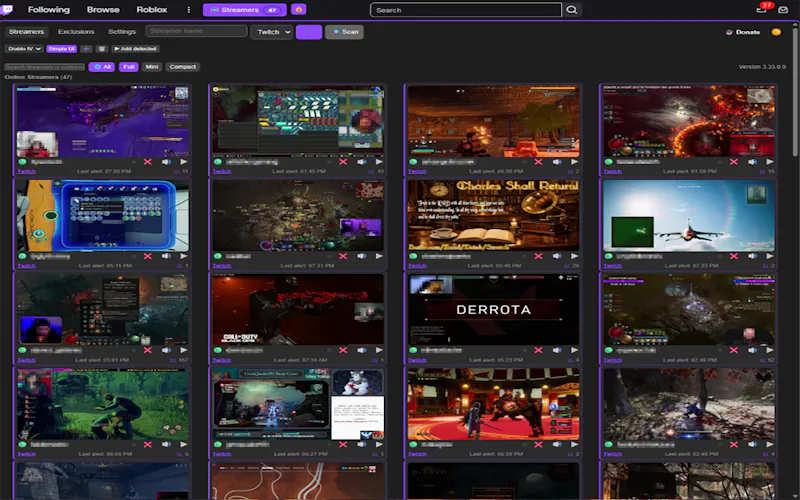Screen dimensions: 800x500
Task: Click the purple Streamers 47 button
Action: tap(244, 10)
